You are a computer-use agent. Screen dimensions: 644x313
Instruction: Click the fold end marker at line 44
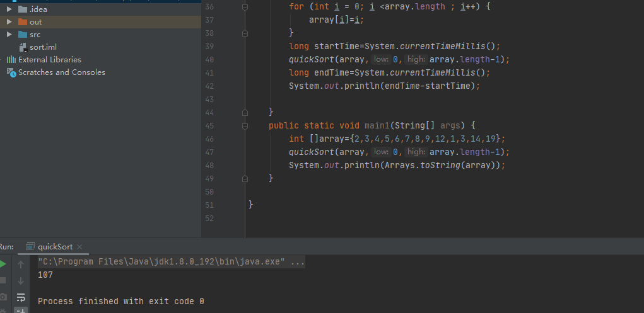tap(245, 112)
